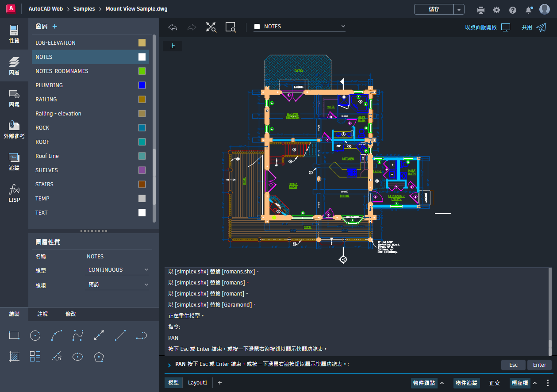Open the 追蹤 (Trace) sidebar panel
The image size is (557, 392).
(14, 162)
